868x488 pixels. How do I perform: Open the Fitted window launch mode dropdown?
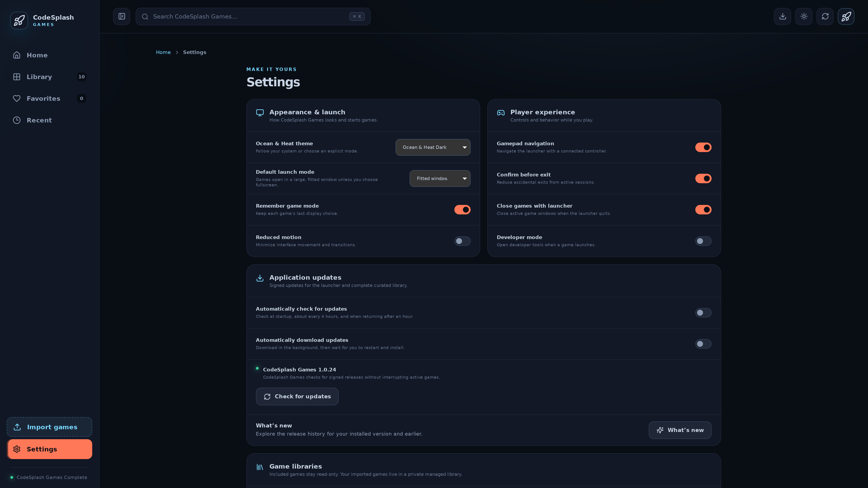tap(440, 178)
